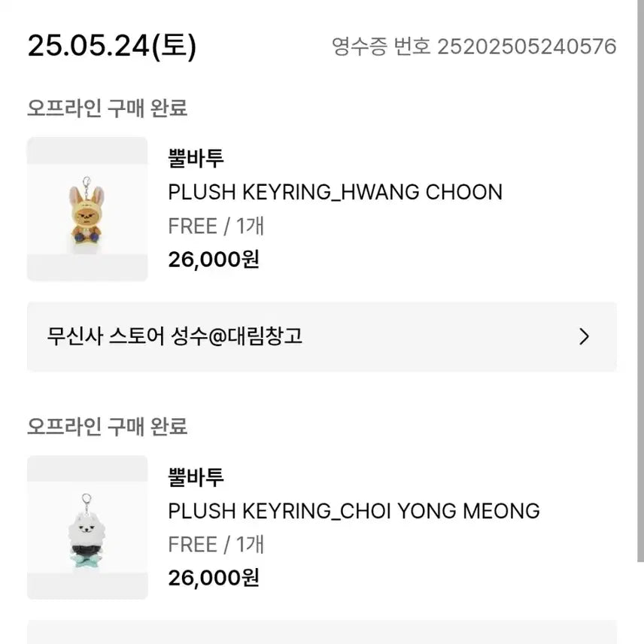Select second 오프라인 구매 완료 status label
Screen dimensions: 644x644
pyautogui.click(x=107, y=427)
